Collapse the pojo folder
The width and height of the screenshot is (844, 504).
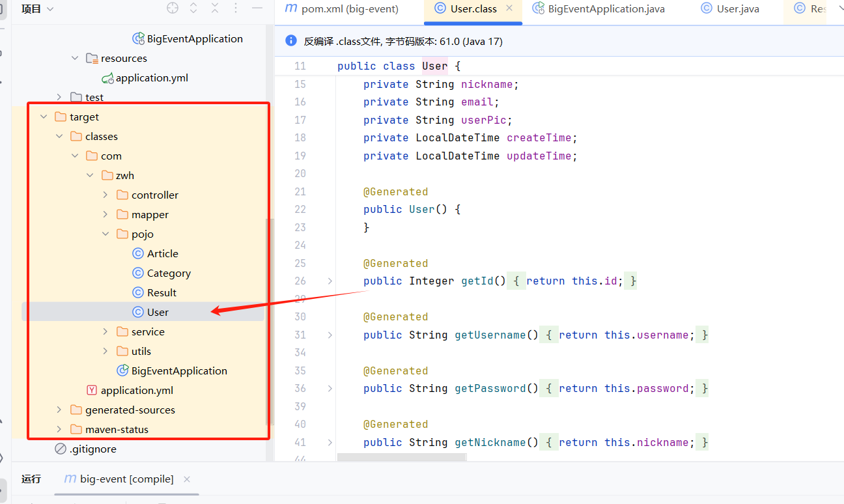[x=106, y=234]
